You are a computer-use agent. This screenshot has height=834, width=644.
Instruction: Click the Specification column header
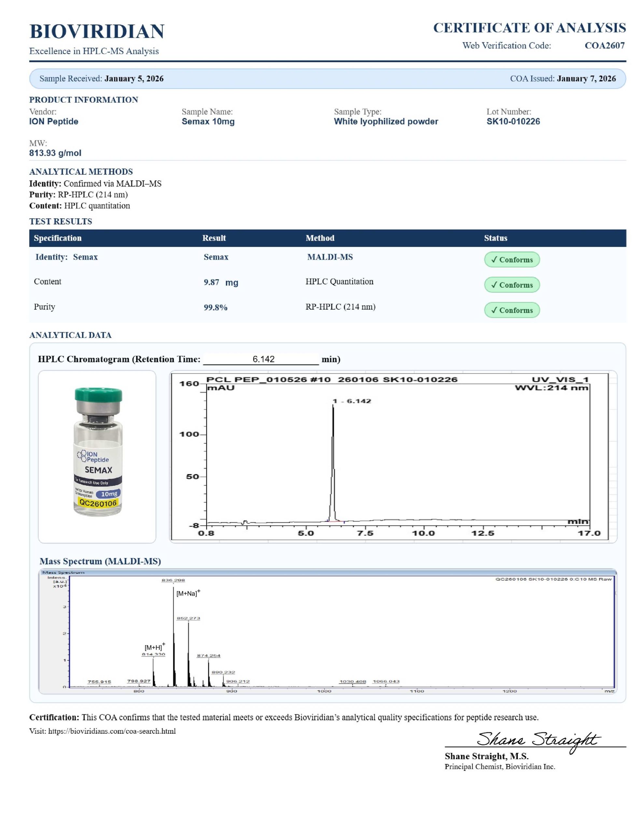pyautogui.click(x=58, y=238)
